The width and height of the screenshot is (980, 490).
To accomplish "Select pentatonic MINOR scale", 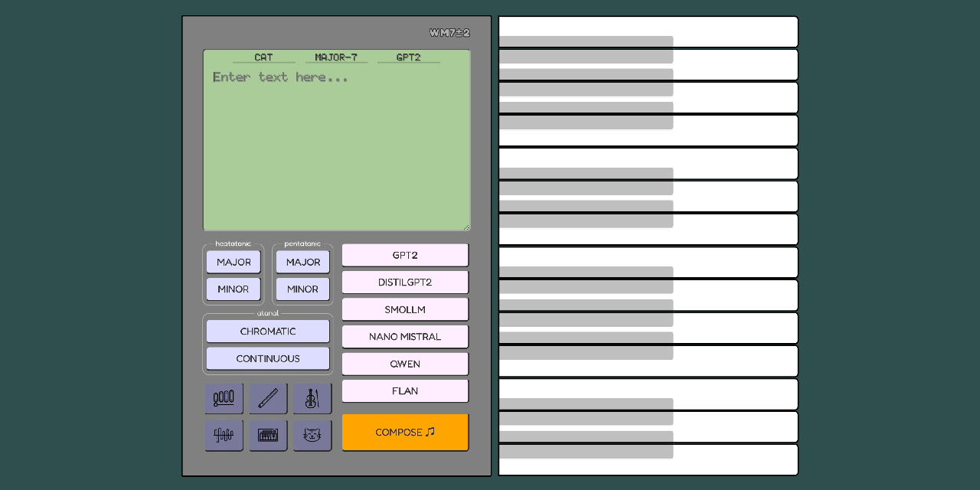I will [x=303, y=289].
